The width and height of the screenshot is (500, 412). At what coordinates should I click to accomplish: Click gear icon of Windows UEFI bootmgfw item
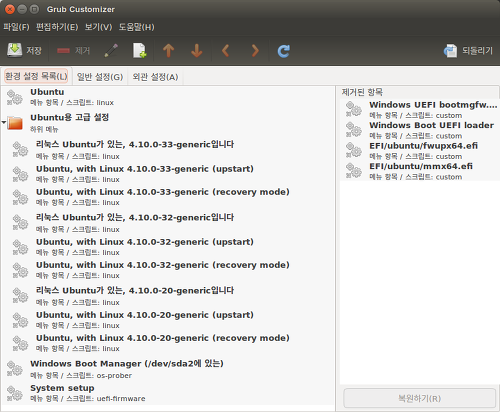[x=354, y=109]
